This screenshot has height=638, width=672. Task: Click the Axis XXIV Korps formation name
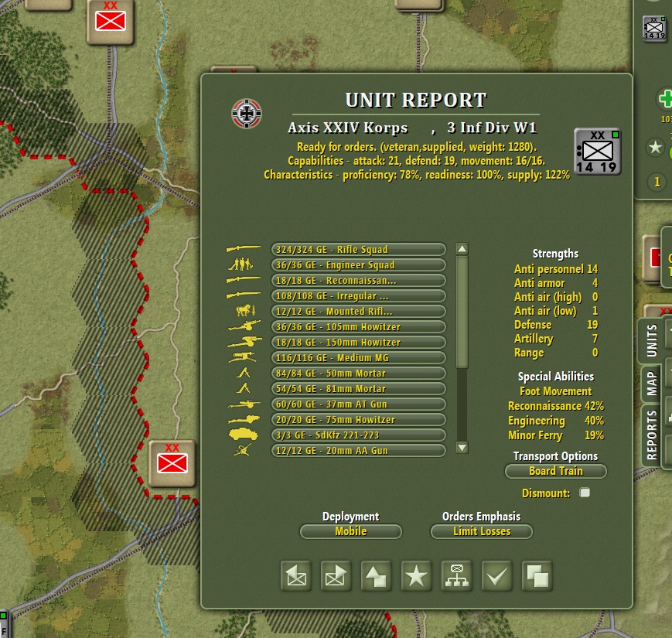point(347,128)
